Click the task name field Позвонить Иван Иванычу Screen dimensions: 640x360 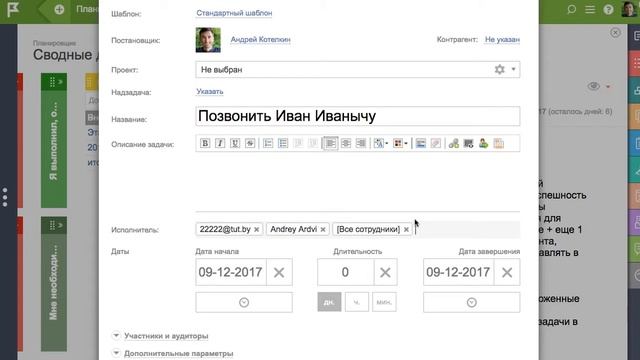click(x=358, y=116)
